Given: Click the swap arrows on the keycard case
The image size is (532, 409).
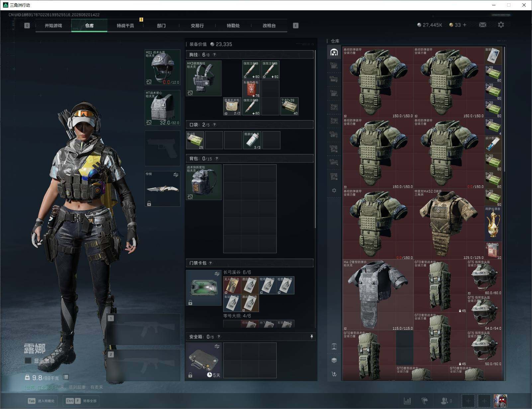Looking at the screenshot, I should pos(217,274).
